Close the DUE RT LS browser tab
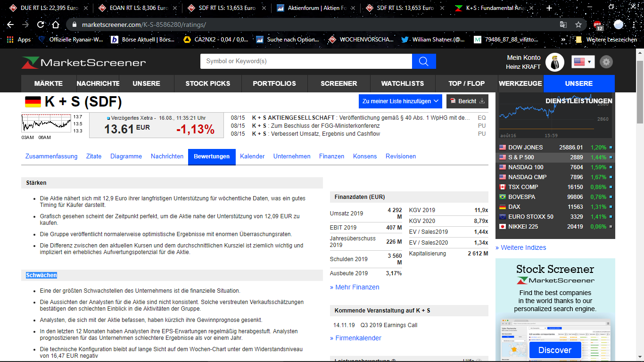This screenshot has height=362, width=644. (x=85, y=8)
